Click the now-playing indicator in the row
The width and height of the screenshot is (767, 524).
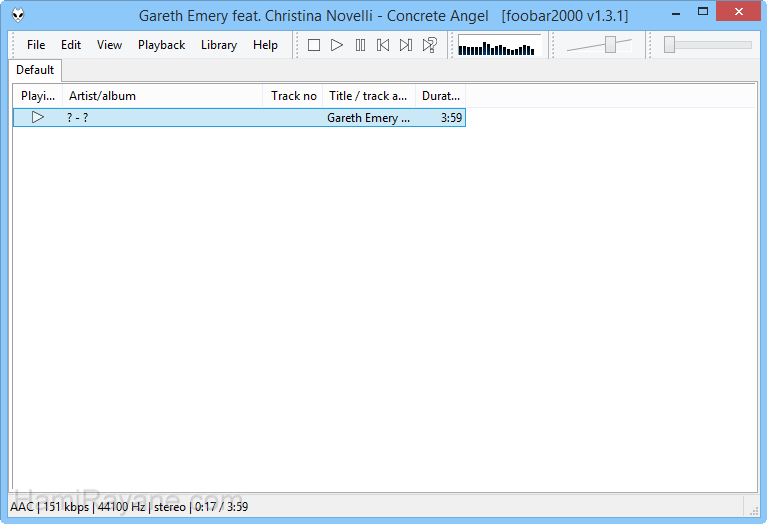(38, 117)
